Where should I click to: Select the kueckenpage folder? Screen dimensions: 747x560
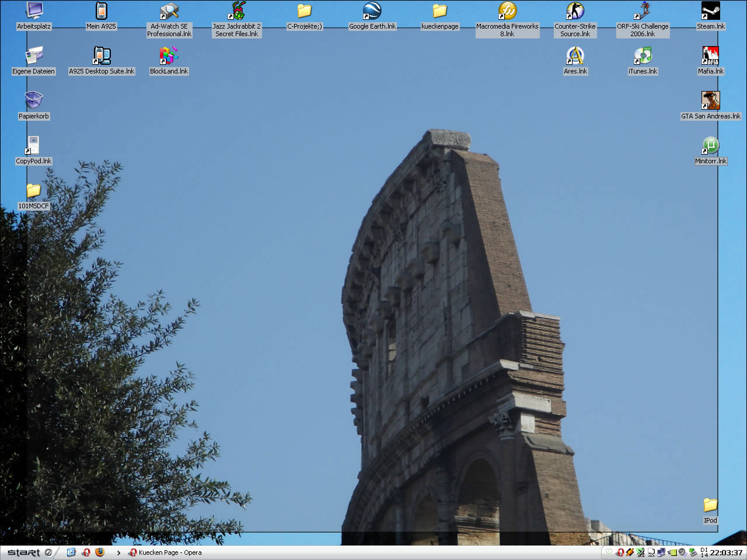439,11
